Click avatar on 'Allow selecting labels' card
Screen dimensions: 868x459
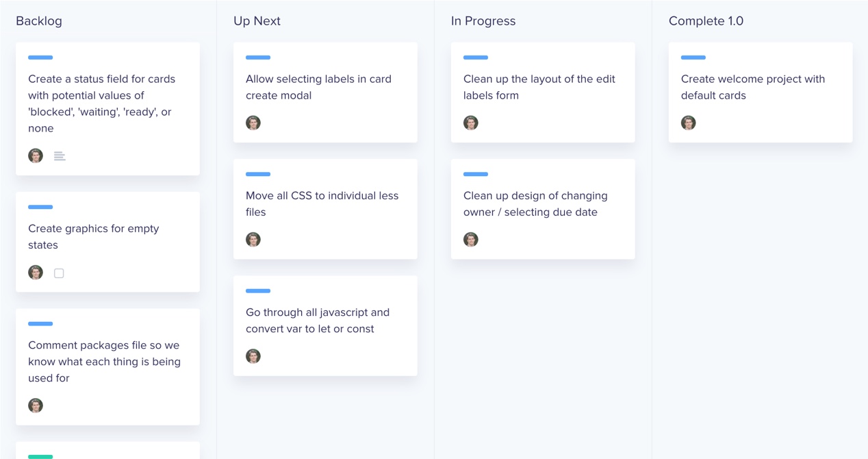click(253, 123)
